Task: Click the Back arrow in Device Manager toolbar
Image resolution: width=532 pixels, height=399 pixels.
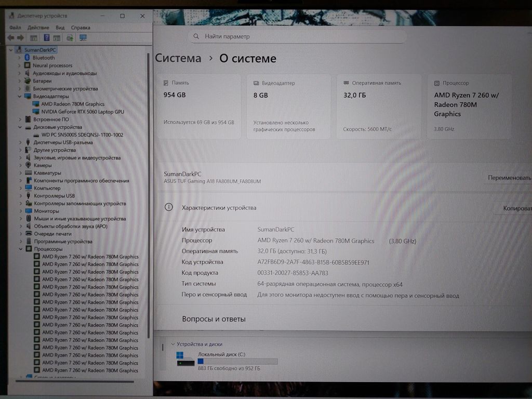Action: tap(9, 38)
